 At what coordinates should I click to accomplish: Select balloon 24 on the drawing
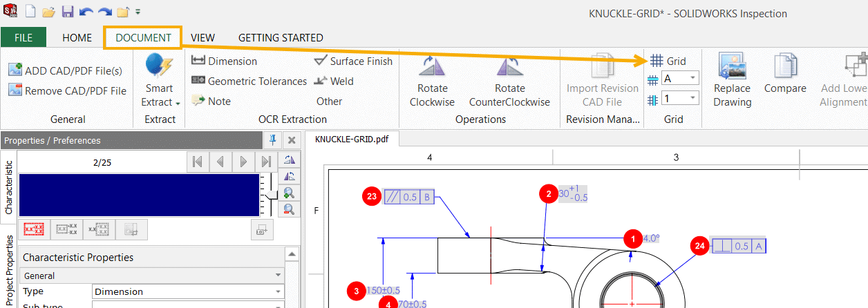coord(699,246)
